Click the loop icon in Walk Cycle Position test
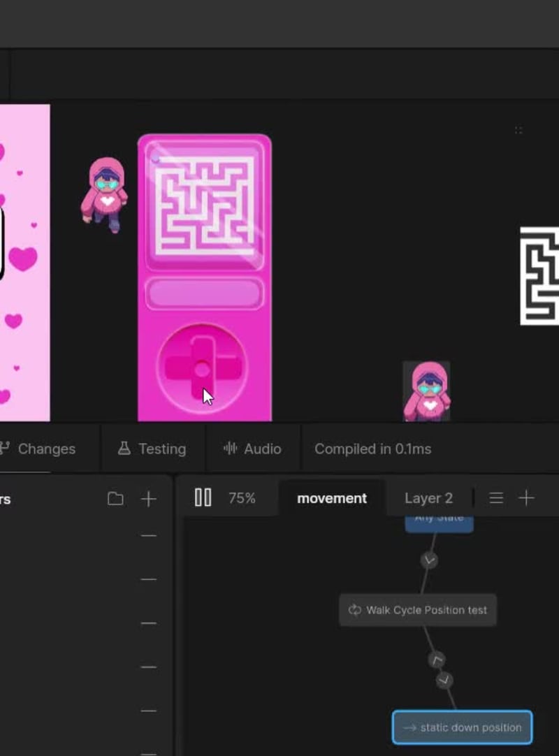 (x=355, y=610)
